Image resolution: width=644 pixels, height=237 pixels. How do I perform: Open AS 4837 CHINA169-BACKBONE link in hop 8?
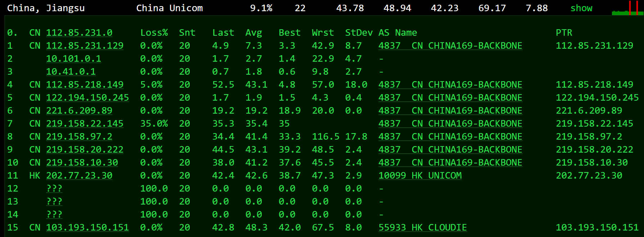(450, 137)
